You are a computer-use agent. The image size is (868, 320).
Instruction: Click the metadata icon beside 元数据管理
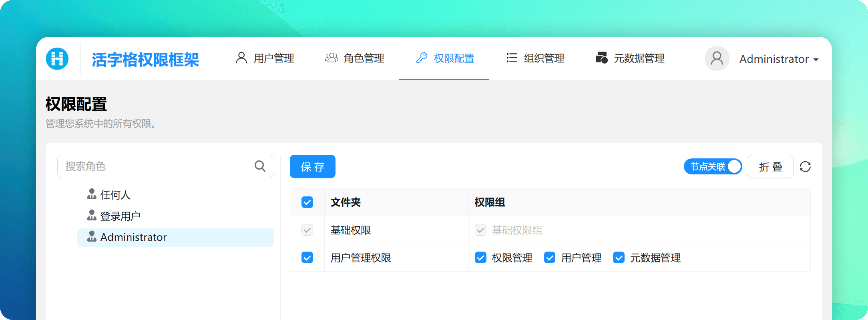pyautogui.click(x=602, y=58)
